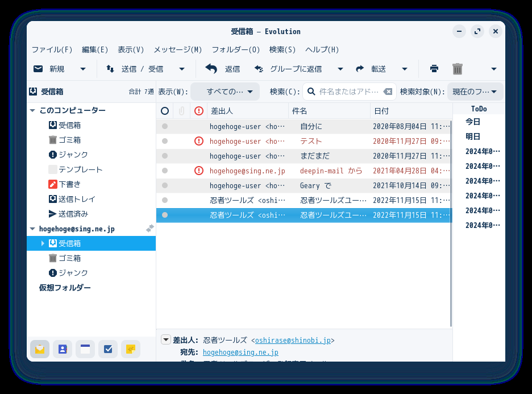The height and width of the screenshot is (394, 532).
Task: Open the 新規 dropdown arrow
Action: pyautogui.click(x=83, y=69)
